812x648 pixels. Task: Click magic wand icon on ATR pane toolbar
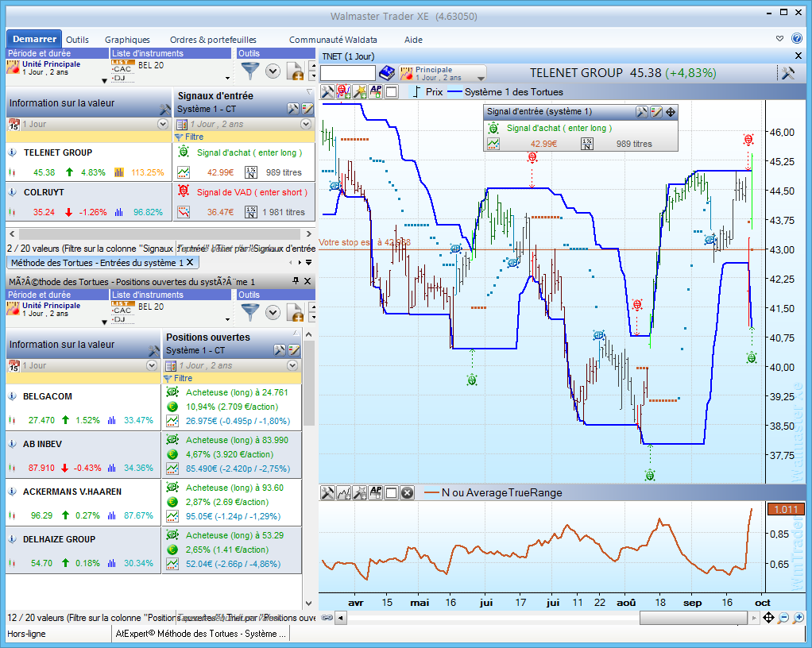point(359,492)
